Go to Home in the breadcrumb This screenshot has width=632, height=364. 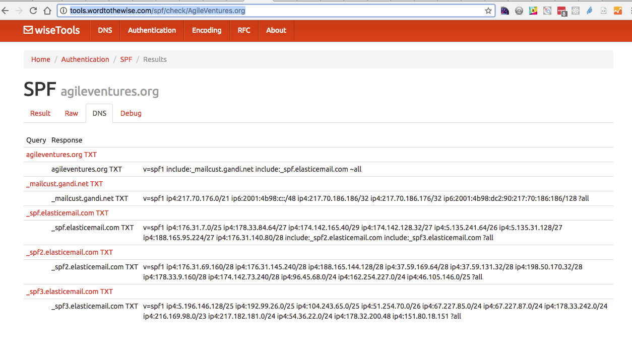pyautogui.click(x=41, y=59)
